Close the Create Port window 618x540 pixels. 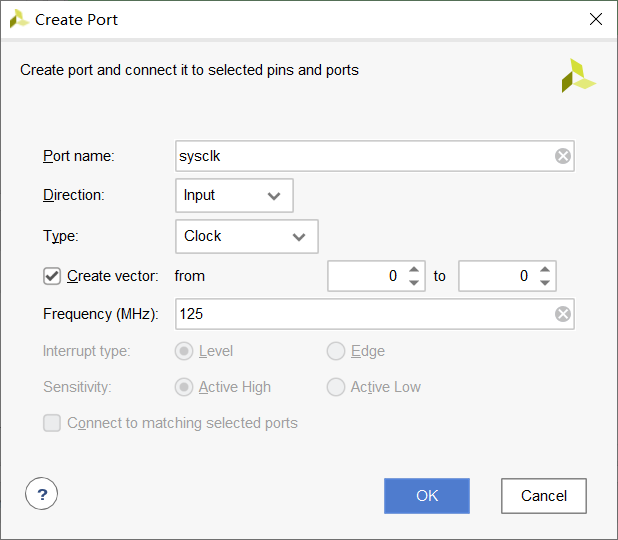[596, 19]
